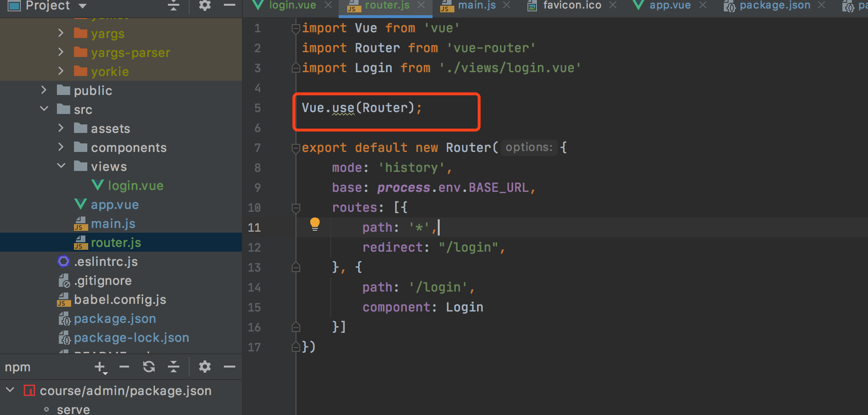Click the collapse all icon in Project panel

coord(174,6)
